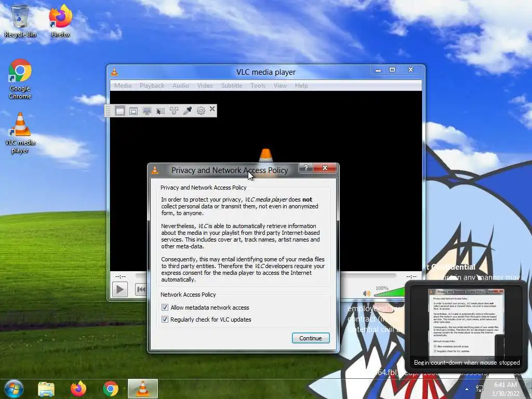
Task: Open the taskbar clock showing 6:41 AM
Action: [x=506, y=389]
